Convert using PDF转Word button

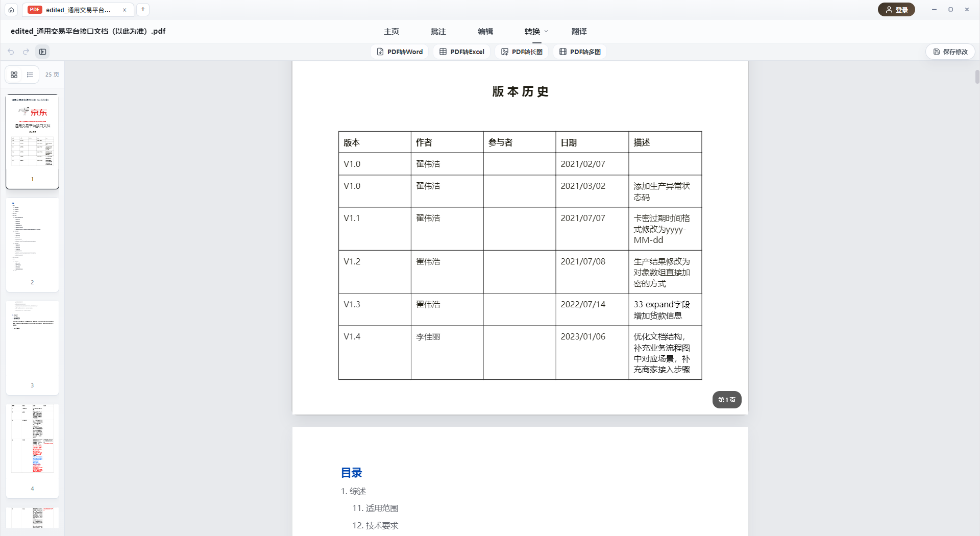point(400,52)
